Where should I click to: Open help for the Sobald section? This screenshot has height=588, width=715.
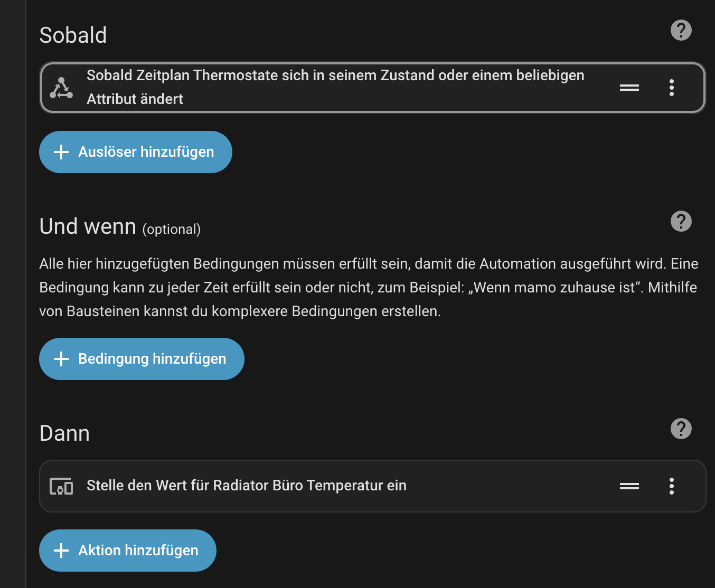681,30
